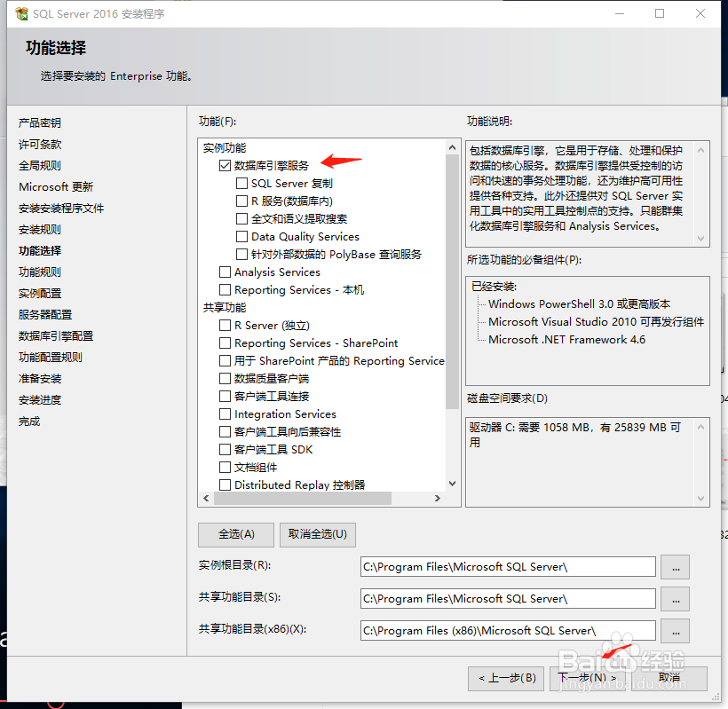Screen dimensions: 728x709
Task: Check the Analysis Services checkbox
Action: point(226,272)
